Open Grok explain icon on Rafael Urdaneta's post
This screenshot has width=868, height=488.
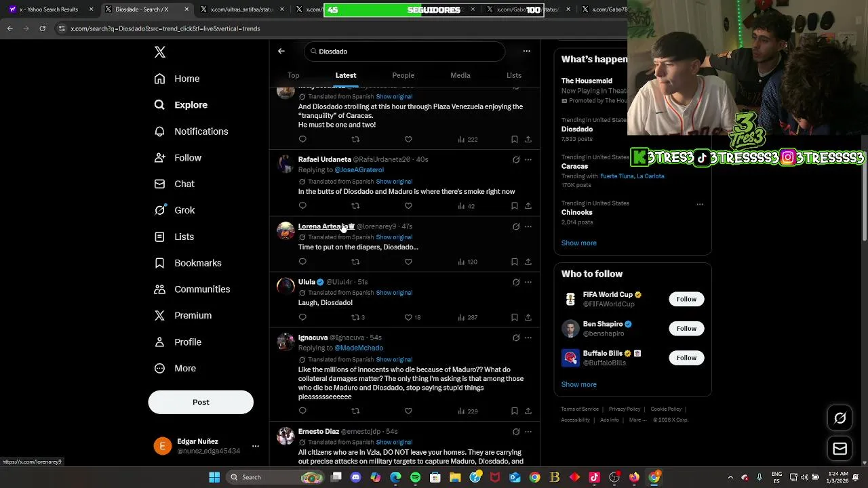point(516,160)
